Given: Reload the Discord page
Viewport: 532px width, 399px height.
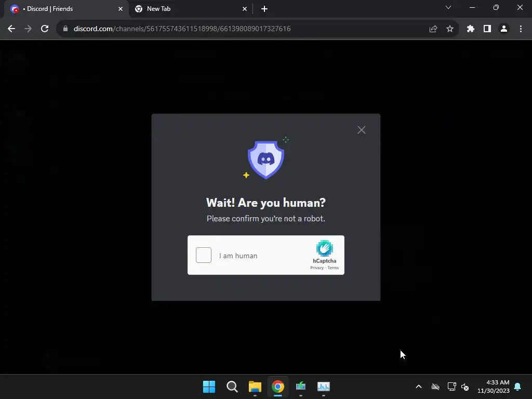Looking at the screenshot, I should [45, 29].
